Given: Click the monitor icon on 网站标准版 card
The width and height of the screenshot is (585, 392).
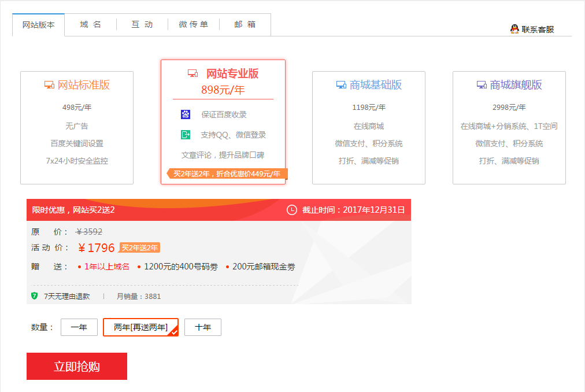Looking at the screenshot, I should 48,83.
